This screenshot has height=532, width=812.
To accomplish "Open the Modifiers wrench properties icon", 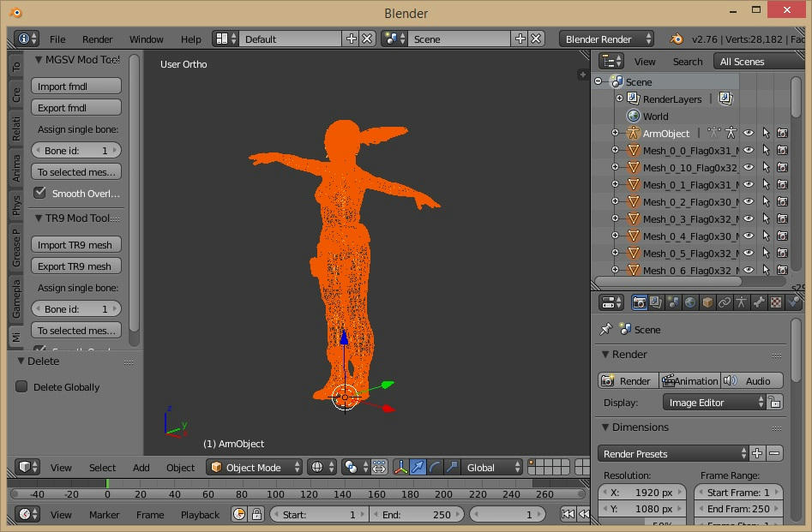I will pos(759,302).
